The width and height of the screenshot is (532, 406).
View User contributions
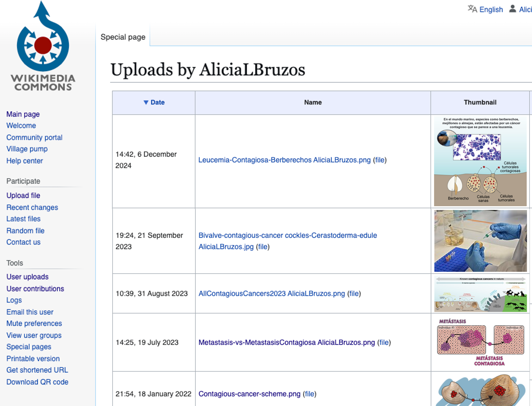point(35,288)
